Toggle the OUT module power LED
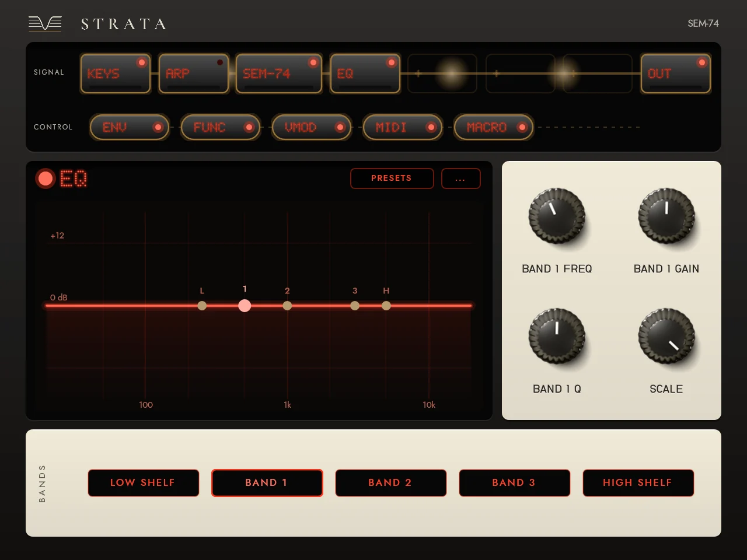Image resolution: width=747 pixels, height=560 pixels. (x=702, y=62)
